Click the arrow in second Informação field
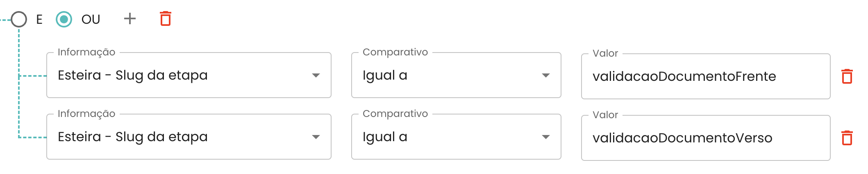Image resolution: width=868 pixels, height=174 pixels. tap(316, 137)
